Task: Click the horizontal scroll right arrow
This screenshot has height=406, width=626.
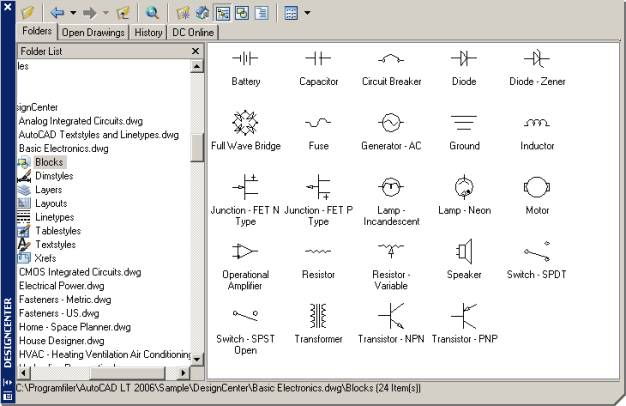Action: (x=183, y=373)
